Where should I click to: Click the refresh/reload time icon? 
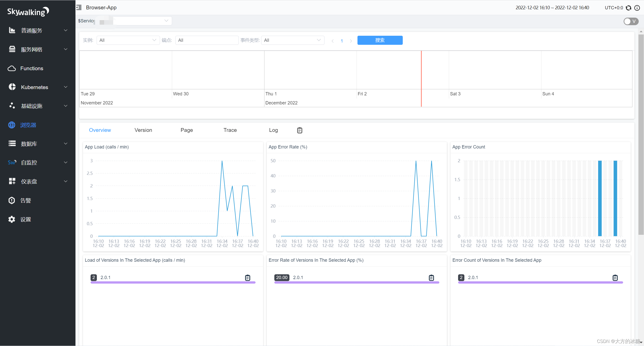click(x=629, y=8)
